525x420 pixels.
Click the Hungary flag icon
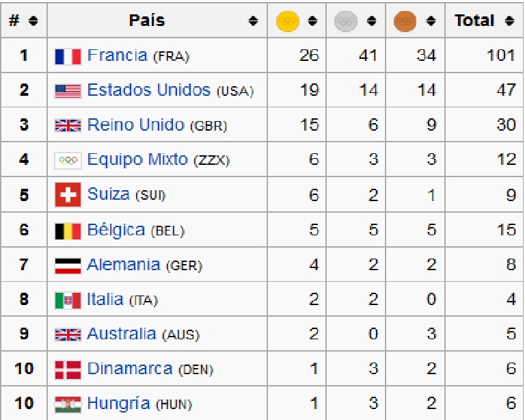coord(68,404)
